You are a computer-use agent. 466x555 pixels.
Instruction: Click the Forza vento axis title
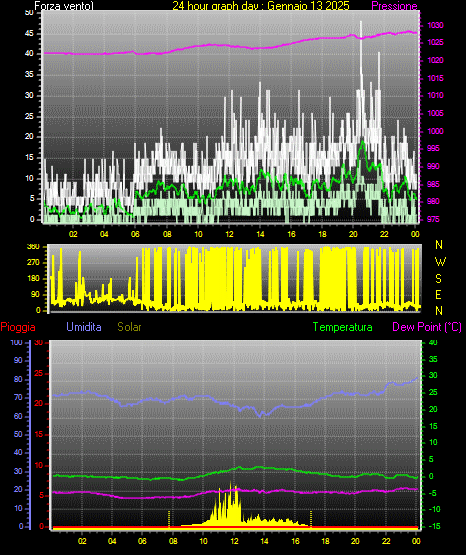point(64,6)
